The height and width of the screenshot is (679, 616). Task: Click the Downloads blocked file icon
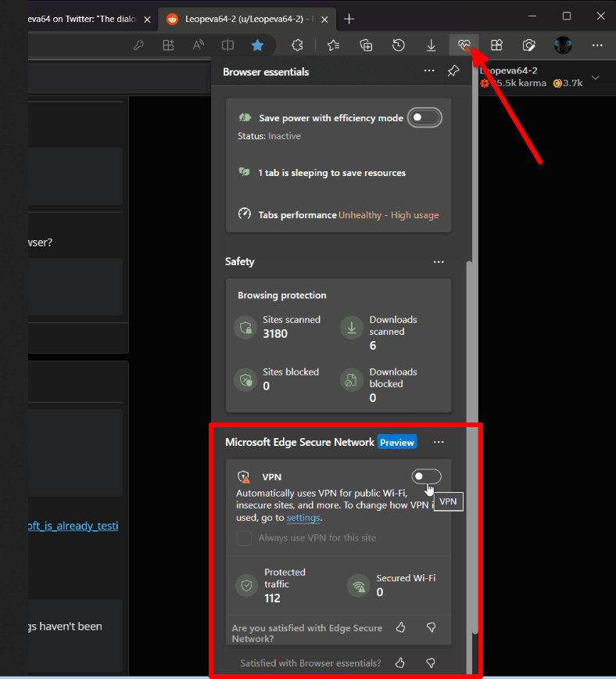click(x=352, y=380)
